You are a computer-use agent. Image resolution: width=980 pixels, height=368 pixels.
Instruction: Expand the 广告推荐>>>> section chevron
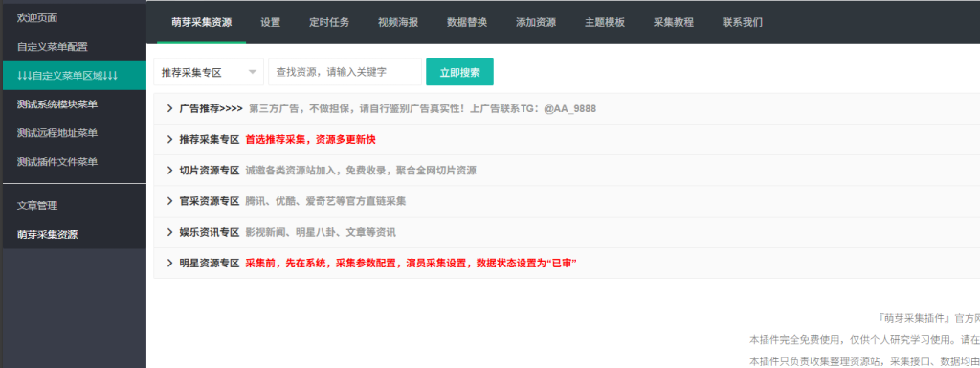coord(169,108)
